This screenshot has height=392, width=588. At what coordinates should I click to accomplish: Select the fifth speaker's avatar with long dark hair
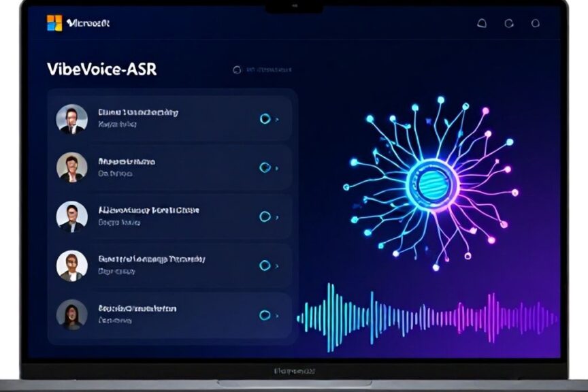click(x=71, y=314)
